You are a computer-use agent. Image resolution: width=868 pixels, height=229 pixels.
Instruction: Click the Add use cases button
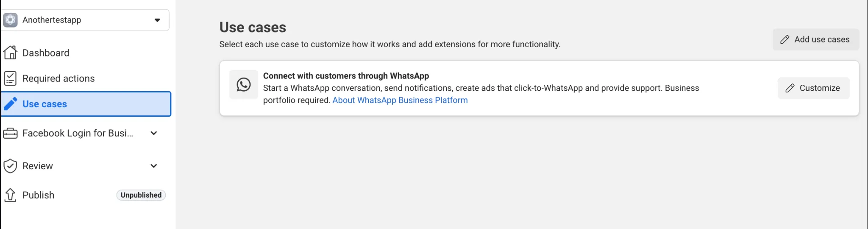816,39
